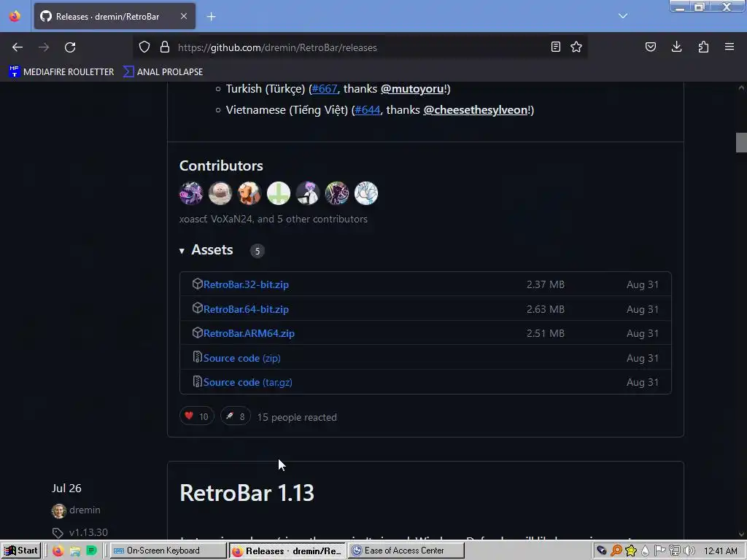This screenshot has width=747, height=560.
Task: Click the file icon beside Source code (tar.gz)
Action: tap(197, 381)
